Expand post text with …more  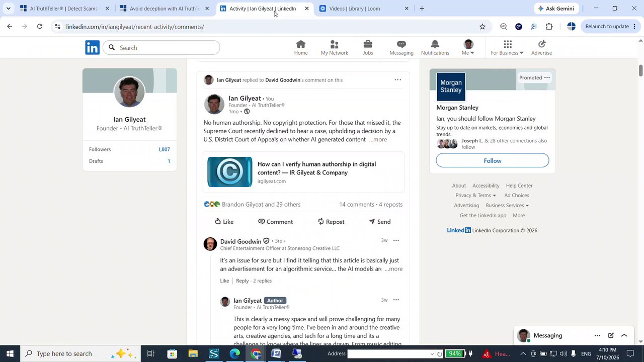click(378, 140)
